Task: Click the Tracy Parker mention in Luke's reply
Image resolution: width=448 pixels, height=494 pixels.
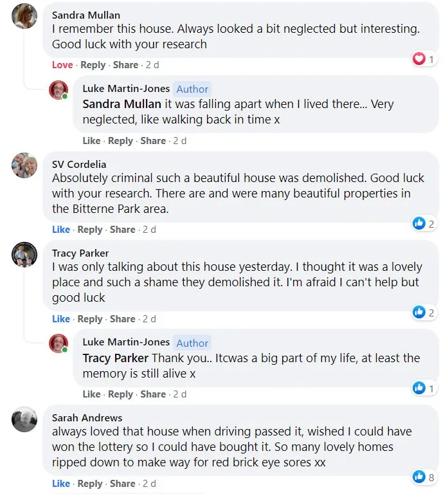Action: 115,358
